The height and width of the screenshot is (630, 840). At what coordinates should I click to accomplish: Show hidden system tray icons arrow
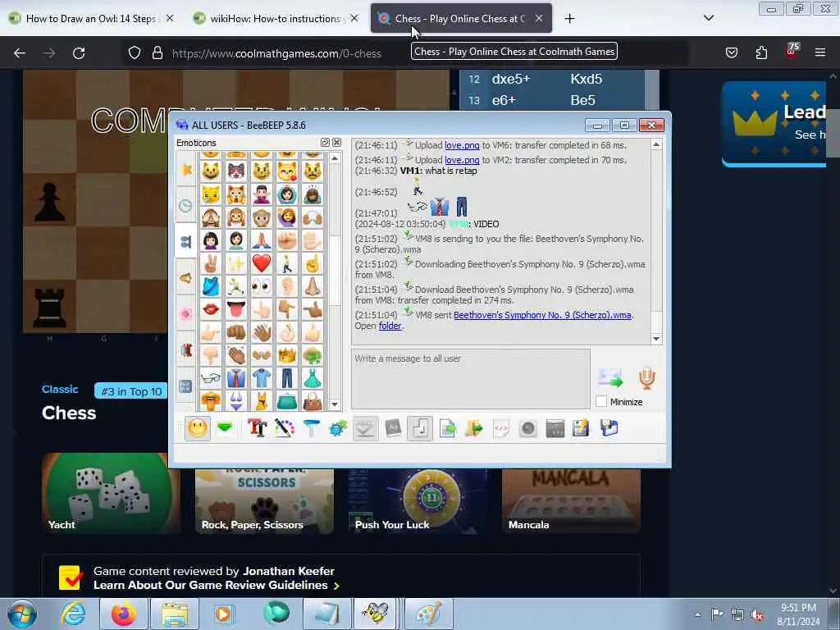pos(697,615)
